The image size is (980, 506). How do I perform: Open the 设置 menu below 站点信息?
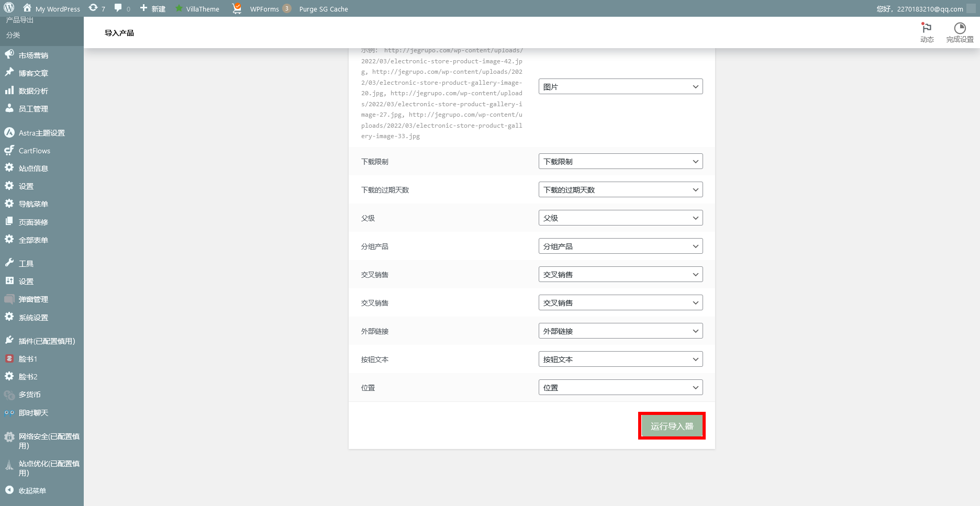pos(26,186)
